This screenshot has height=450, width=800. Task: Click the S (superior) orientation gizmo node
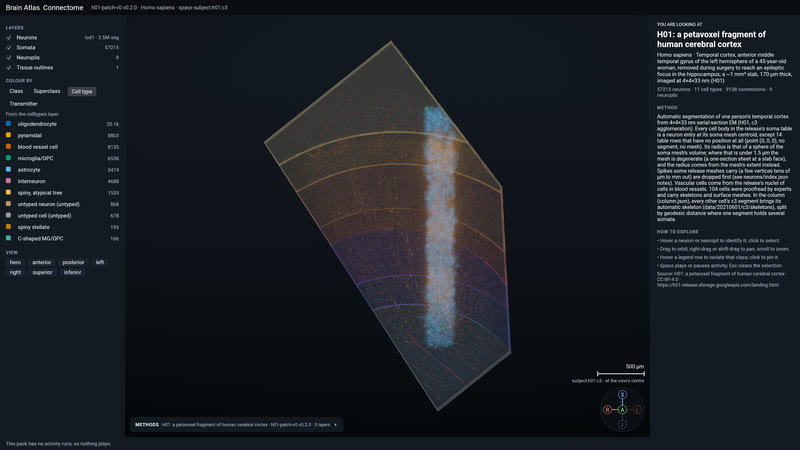pyautogui.click(x=622, y=394)
